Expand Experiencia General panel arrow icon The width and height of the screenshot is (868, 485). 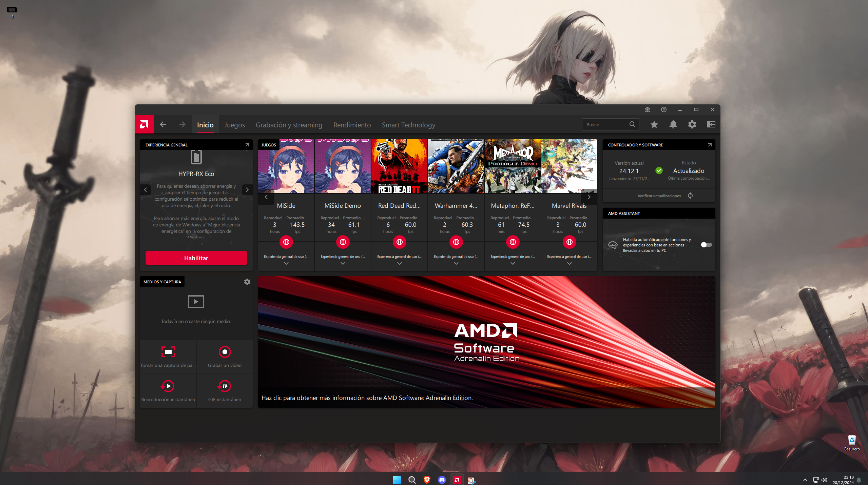[x=247, y=145]
